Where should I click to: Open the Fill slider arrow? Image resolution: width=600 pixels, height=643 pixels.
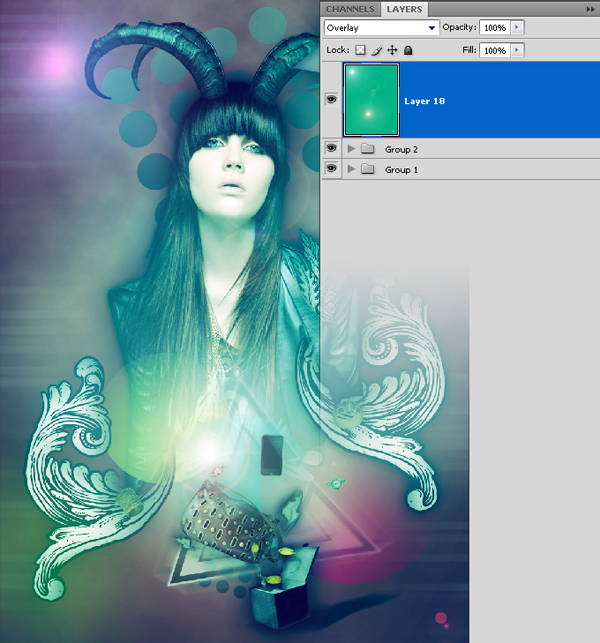point(517,50)
